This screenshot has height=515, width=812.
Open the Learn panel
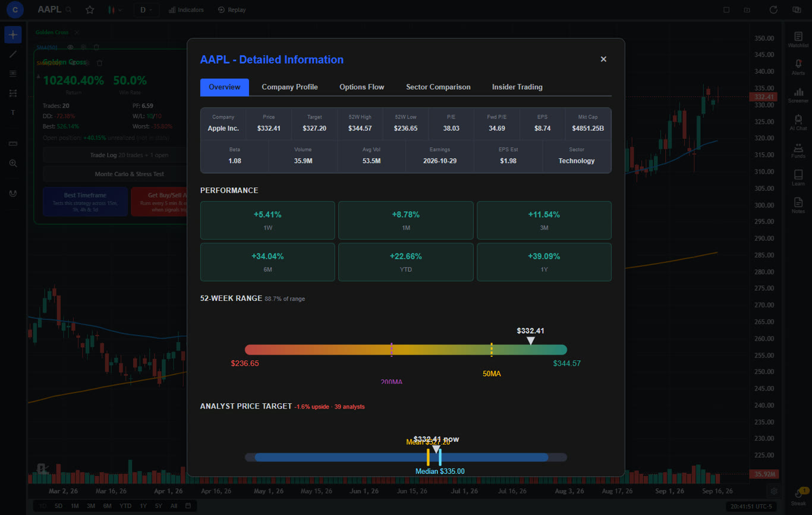pos(798,178)
